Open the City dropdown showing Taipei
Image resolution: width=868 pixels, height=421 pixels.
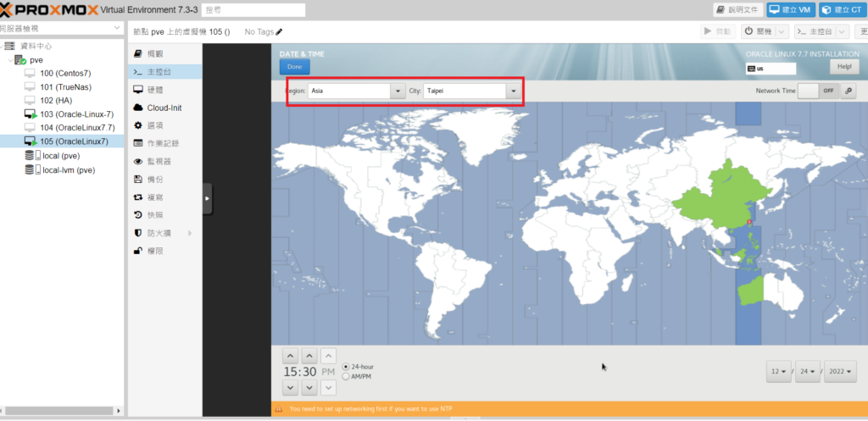472,91
